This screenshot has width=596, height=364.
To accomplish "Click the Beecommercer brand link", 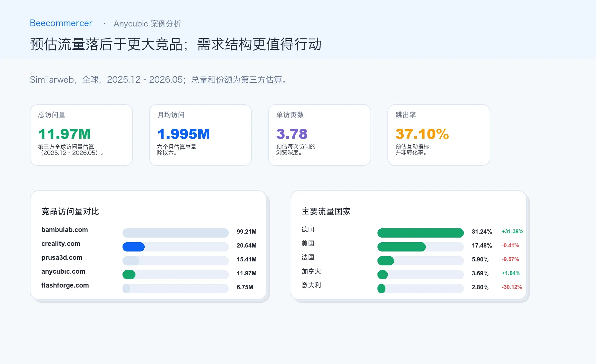I will pyautogui.click(x=61, y=23).
